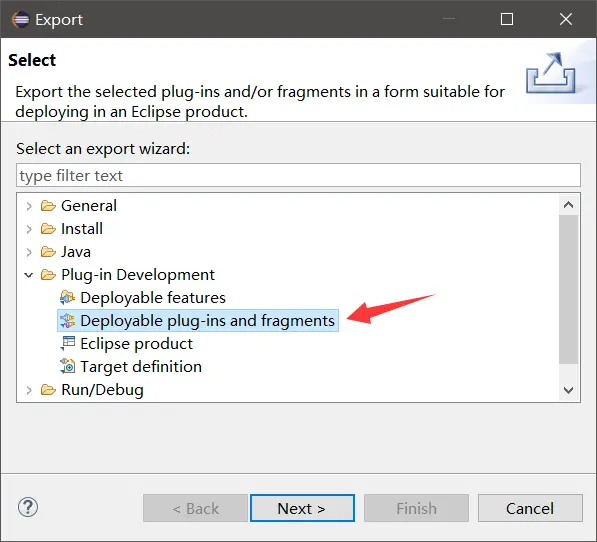Image resolution: width=597 pixels, height=542 pixels.
Task: Click the Deployable plug-ins and fragments icon
Action: coord(67,320)
